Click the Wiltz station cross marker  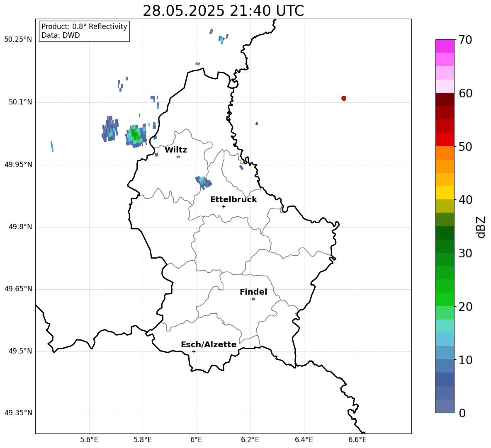pos(178,157)
